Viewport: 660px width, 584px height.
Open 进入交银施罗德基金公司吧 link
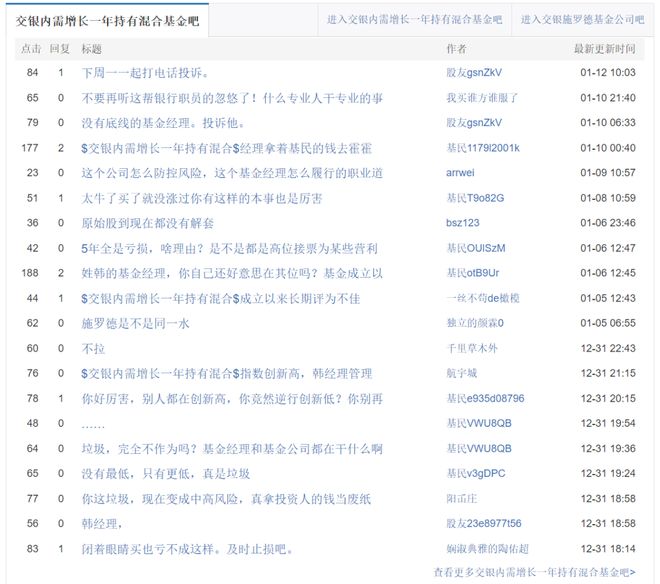[x=583, y=19]
